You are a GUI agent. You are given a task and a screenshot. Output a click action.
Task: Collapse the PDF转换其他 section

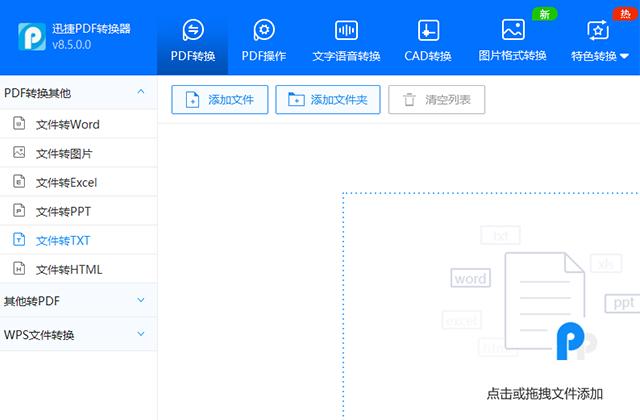click(x=141, y=92)
